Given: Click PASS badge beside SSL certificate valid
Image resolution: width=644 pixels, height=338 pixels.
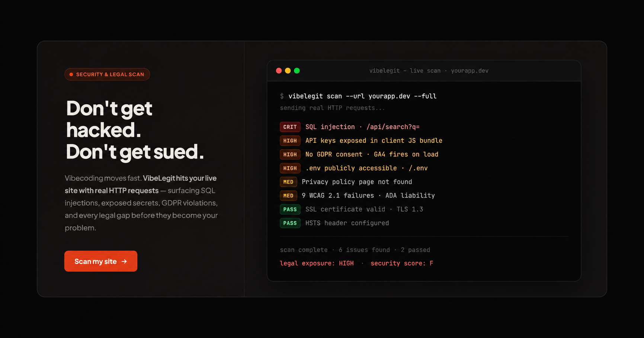Looking at the screenshot, I should pos(290,210).
